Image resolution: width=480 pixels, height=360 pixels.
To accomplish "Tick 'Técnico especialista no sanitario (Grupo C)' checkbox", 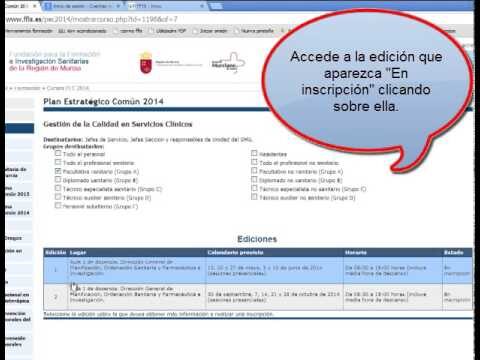I will point(254,188).
